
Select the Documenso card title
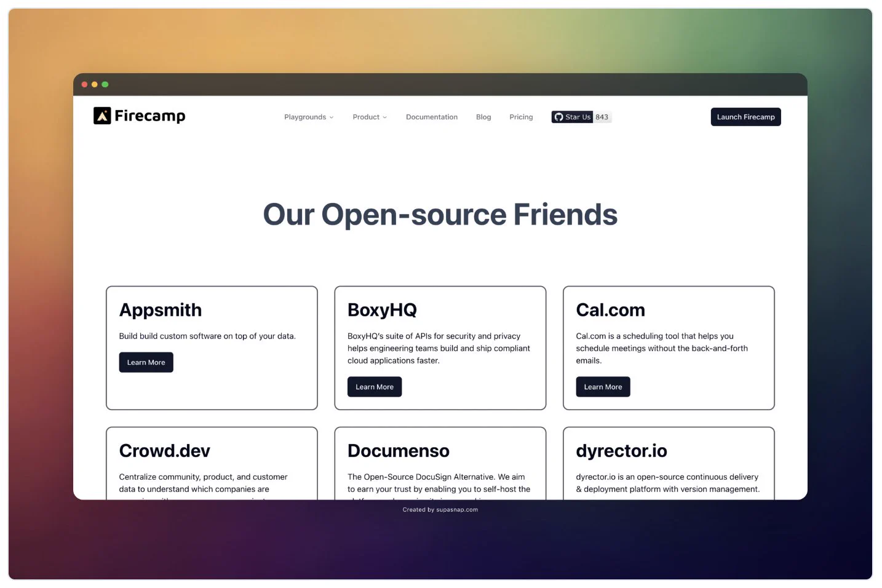[399, 451]
